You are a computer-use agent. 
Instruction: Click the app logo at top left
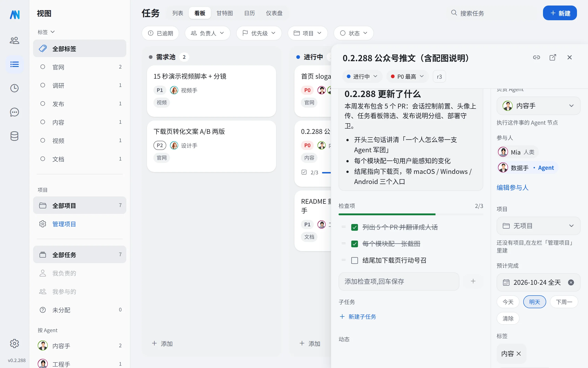(15, 14)
